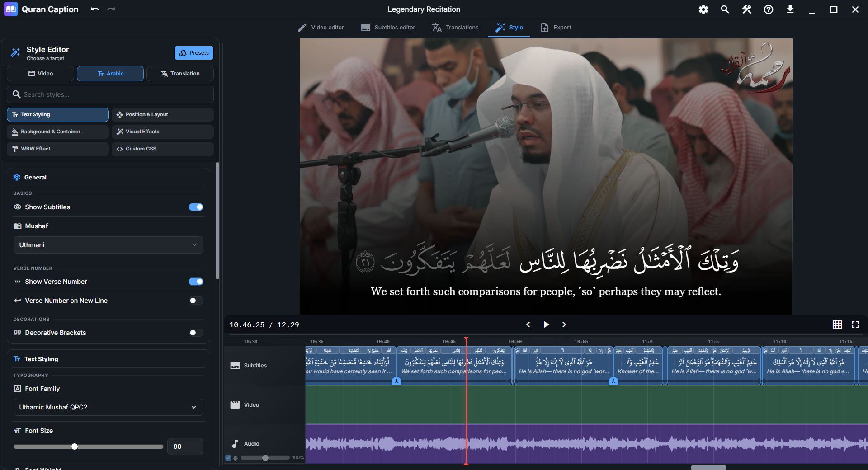Open the WBW Effect category
Screen dimensions: 868x470
pyautogui.click(x=58, y=149)
